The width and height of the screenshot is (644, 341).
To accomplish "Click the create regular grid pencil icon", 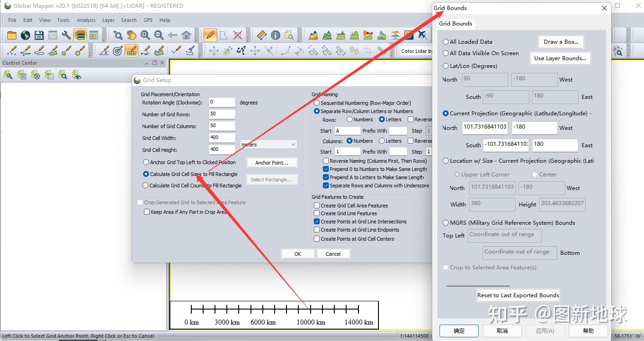I will tap(132, 51).
